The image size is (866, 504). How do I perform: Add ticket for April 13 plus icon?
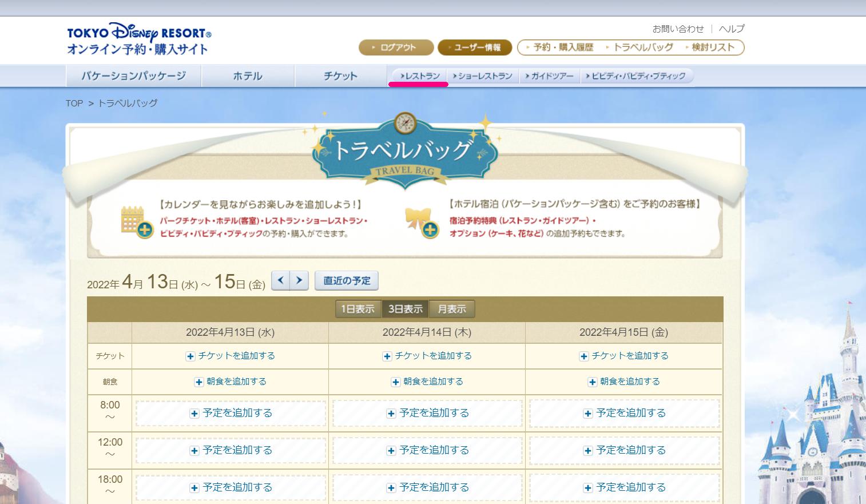pyautogui.click(x=190, y=356)
